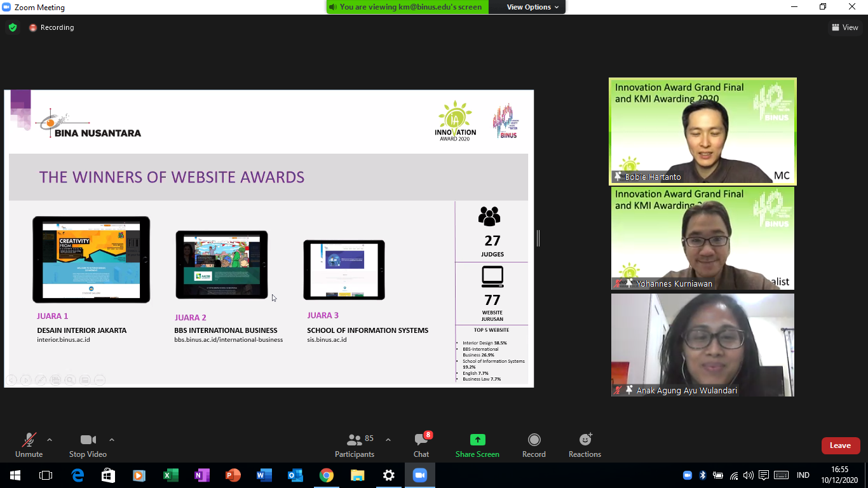Click the '27 JUDGES' statistic
The width and height of the screenshot is (868, 488).
point(492,233)
